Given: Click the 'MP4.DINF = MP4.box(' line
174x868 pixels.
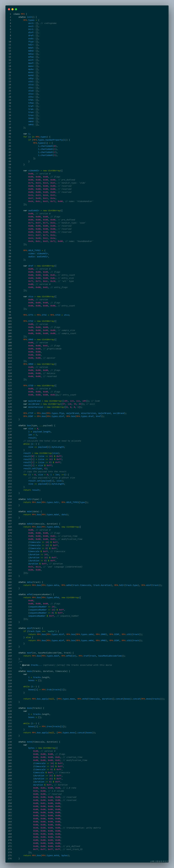Looking at the screenshot, I should [64, 416].
